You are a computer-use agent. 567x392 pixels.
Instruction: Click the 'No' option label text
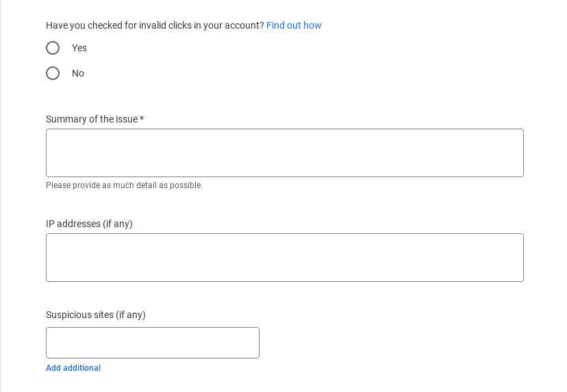(78, 73)
